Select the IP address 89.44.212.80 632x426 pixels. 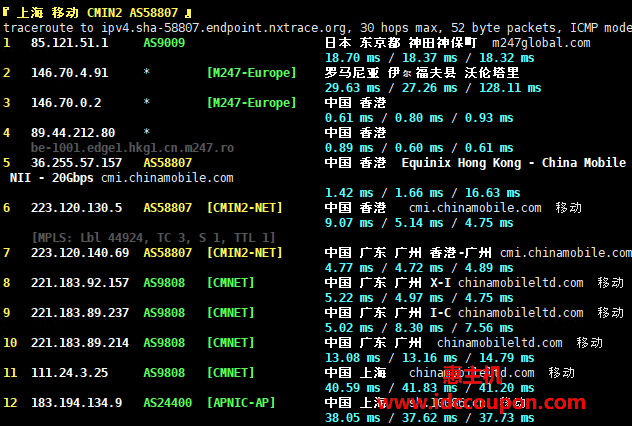tap(73, 132)
